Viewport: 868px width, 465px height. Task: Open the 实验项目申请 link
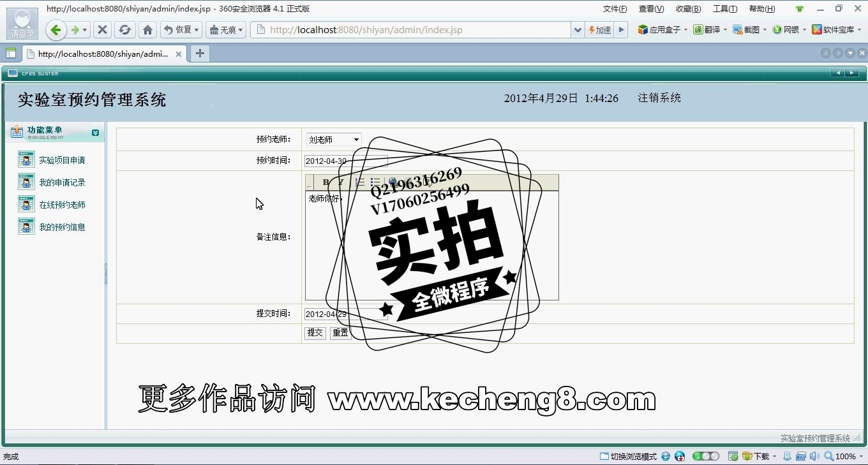[x=62, y=160]
